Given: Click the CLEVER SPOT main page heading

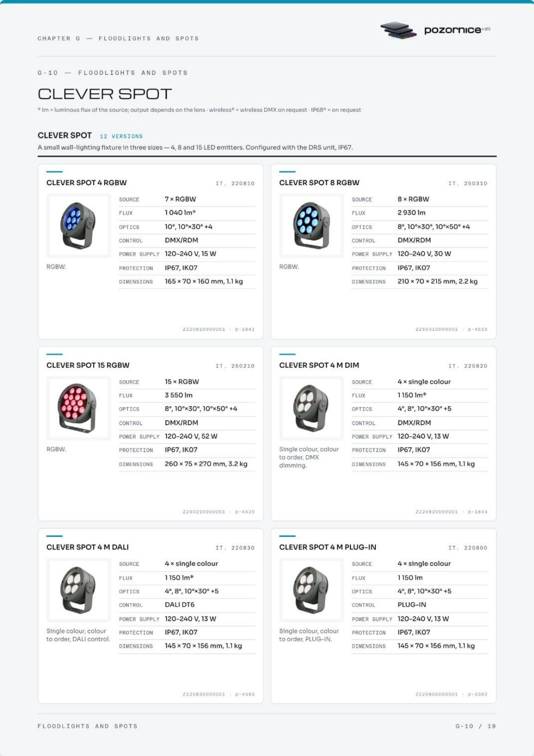Looking at the screenshot, I should coord(105,94).
